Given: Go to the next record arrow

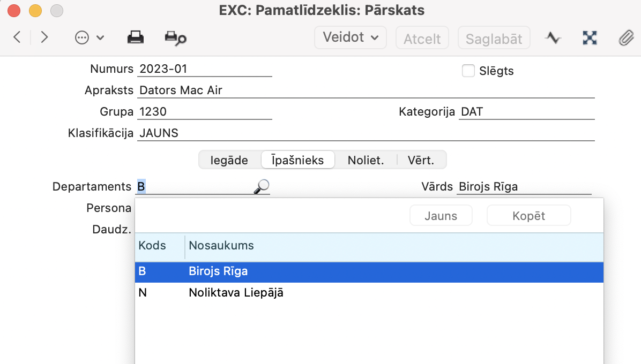Looking at the screenshot, I should coord(44,37).
